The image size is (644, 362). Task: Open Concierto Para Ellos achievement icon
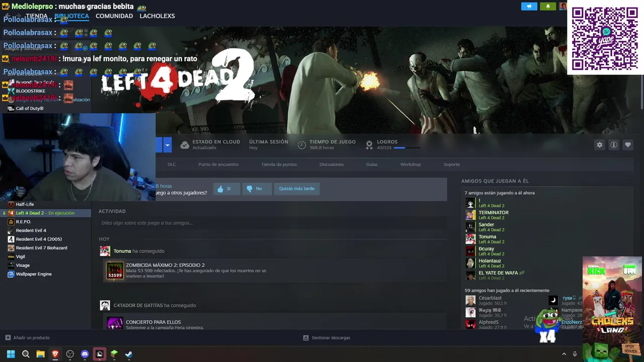point(115,323)
